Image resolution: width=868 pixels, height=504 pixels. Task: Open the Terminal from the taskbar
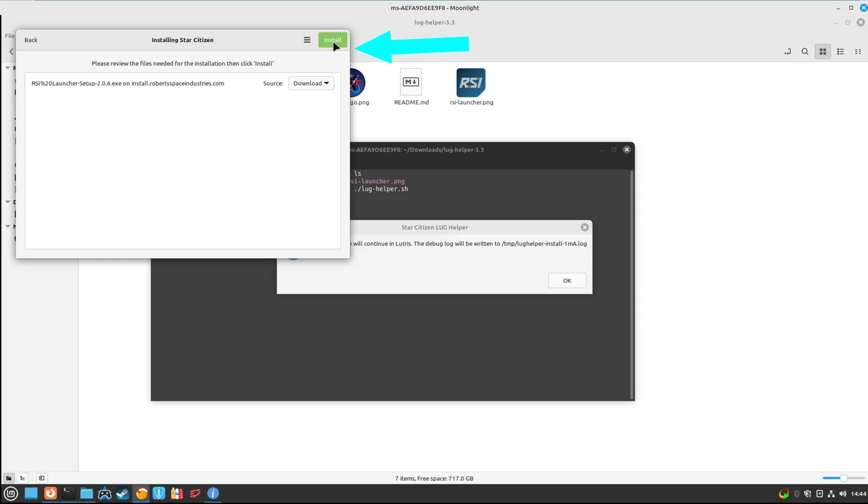point(68,493)
